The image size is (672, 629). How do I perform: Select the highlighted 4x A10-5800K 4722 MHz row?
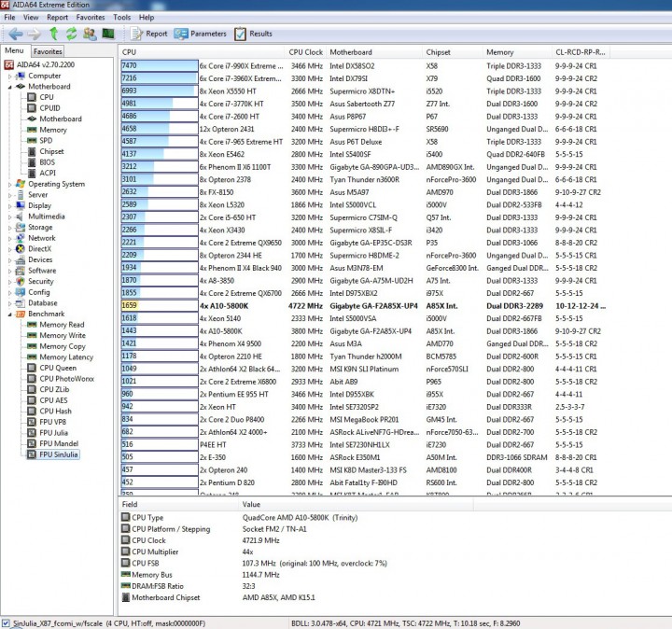(x=364, y=306)
